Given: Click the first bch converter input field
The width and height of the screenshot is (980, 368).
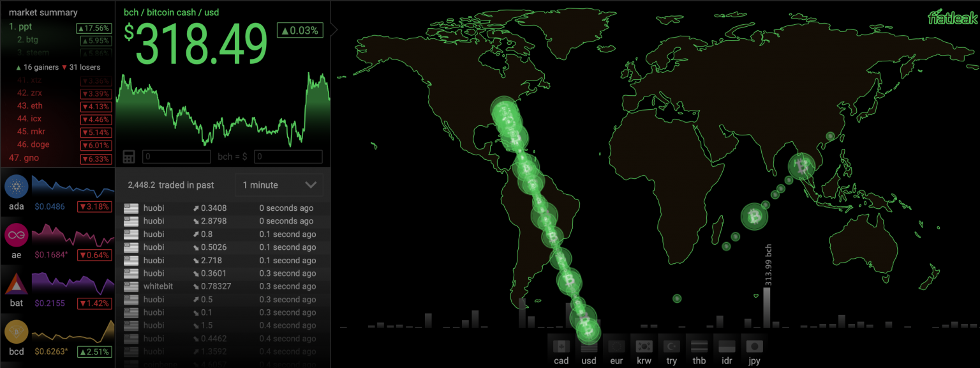Looking at the screenshot, I should (x=176, y=156).
